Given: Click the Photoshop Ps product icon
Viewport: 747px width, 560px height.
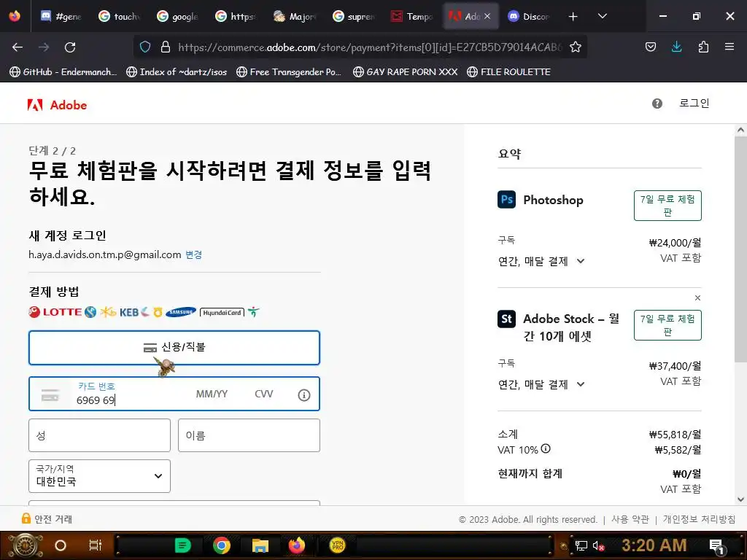Looking at the screenshot, I should (x=506, y=199).
